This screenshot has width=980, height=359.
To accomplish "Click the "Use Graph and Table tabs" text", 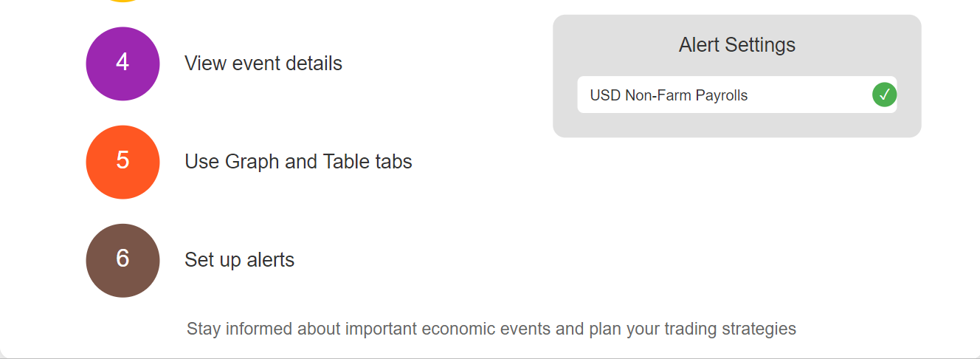I will [298, 162].
